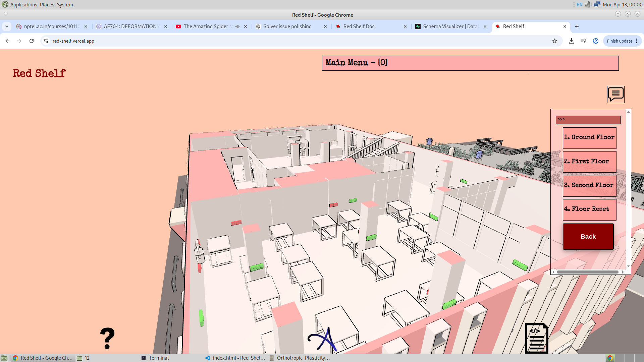Open the Applications menu
The image size is (644, 362).
click(23, 4)
